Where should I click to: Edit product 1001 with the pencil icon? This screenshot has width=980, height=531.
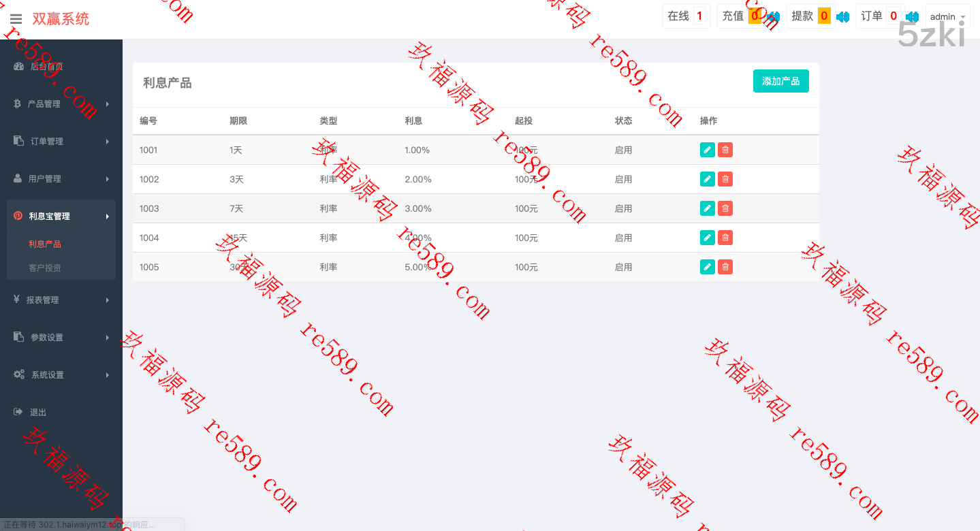click(x=707, y=150)
